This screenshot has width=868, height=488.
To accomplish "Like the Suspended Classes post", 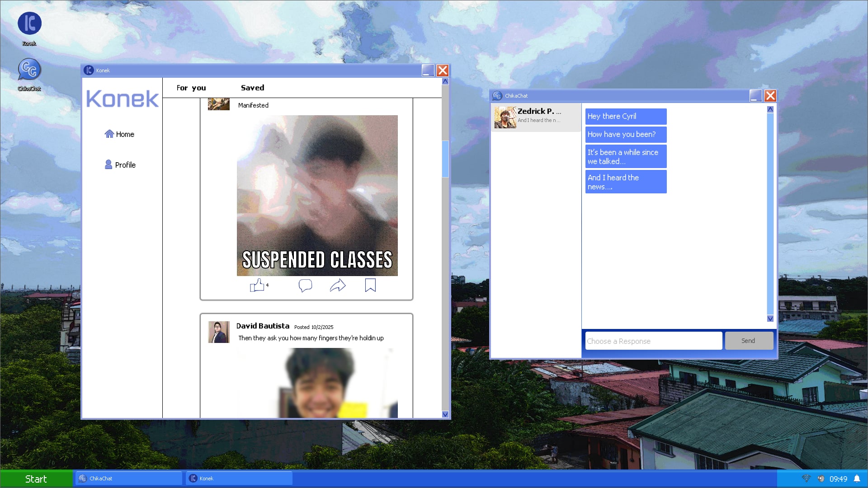I will (x=257, y=285).
